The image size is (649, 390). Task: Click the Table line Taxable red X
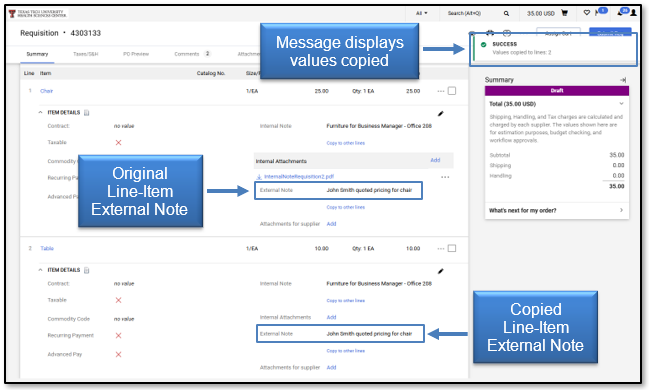coord(118,300)
